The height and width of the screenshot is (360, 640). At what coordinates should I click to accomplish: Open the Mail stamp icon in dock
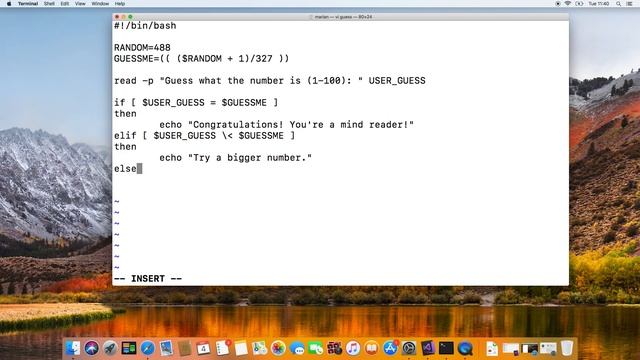(166, 348)
